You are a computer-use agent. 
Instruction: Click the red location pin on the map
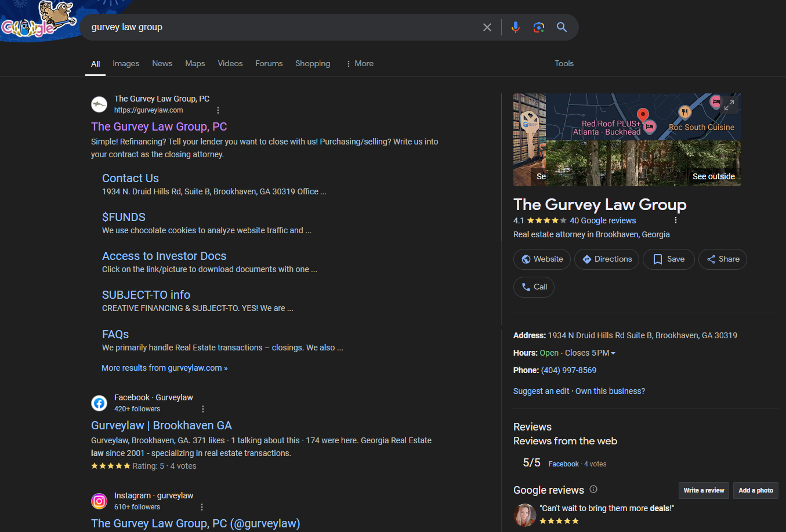coord(643,115)
